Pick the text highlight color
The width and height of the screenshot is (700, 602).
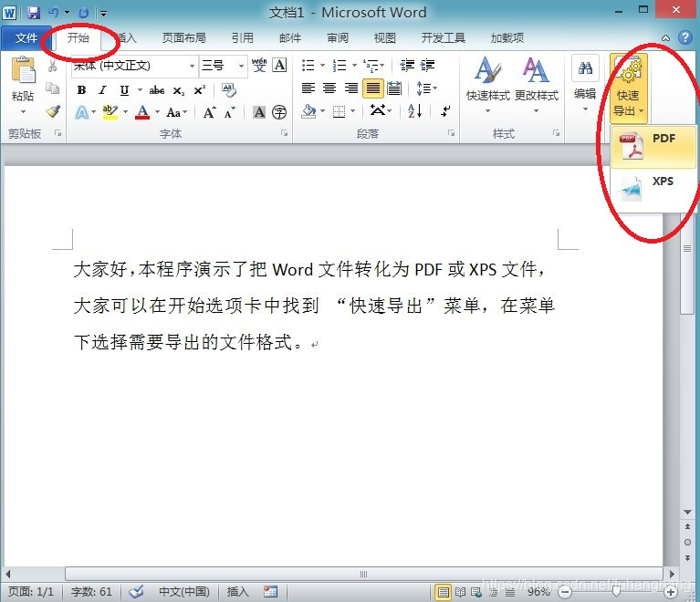coord(110,112)
